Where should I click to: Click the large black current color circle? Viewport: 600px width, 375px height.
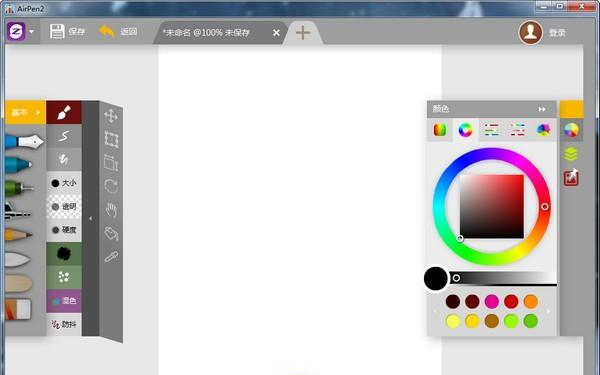(x=435, y=279)
